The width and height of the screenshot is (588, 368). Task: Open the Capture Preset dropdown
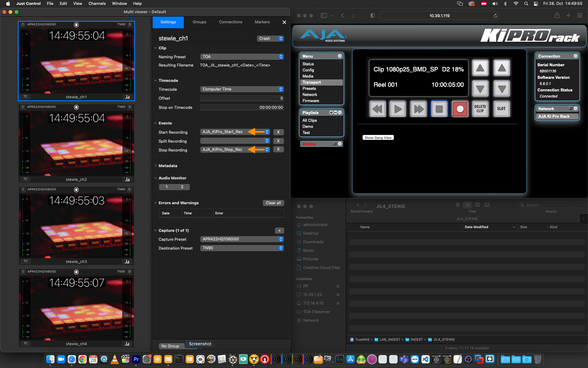[242, 239]
